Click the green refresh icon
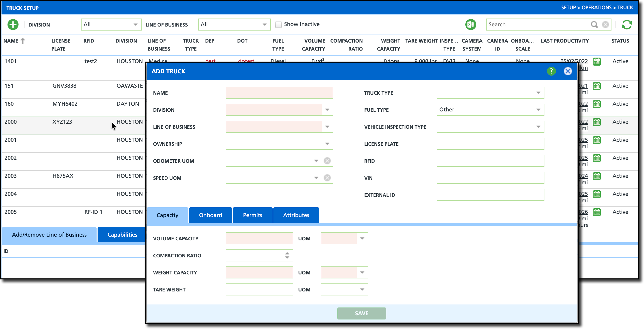Screen dimensions: 644x329 pyautogui.click(x=627, y=25)
